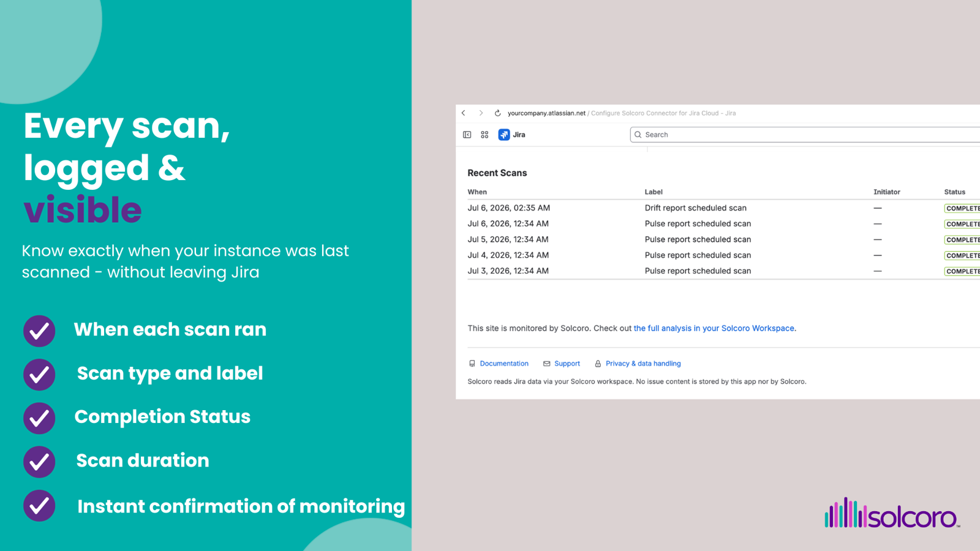Click the Label column header
This screenshot has height=551, width=980.
(x=654, y=192)
